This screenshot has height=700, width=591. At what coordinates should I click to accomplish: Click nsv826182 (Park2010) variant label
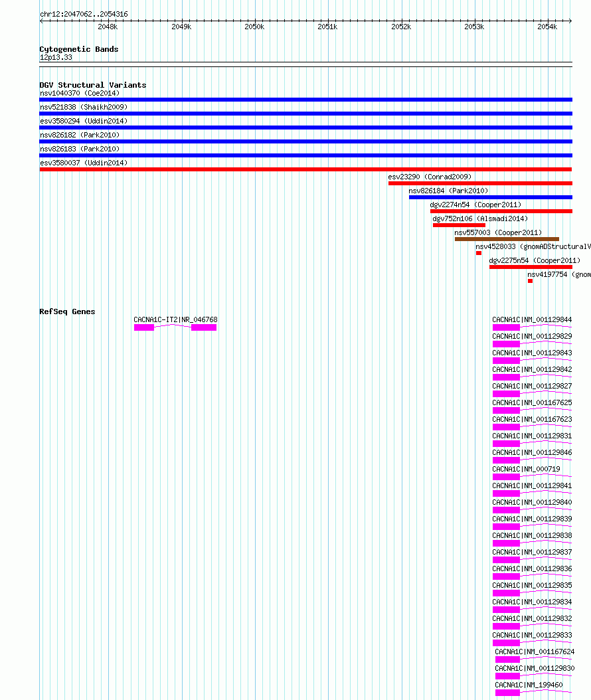[80, 134]
